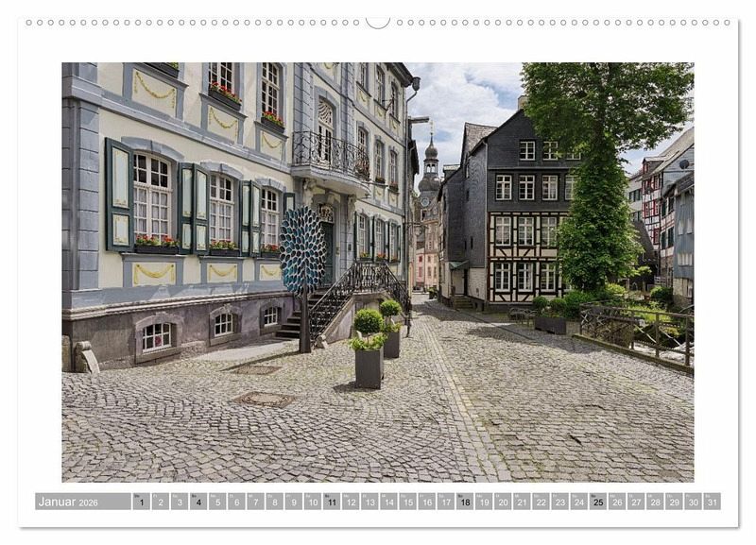Select Sunday 11 in the calendar strip
Image resolution: width=756 pixels, height=545 pixels.
[332, 502]
